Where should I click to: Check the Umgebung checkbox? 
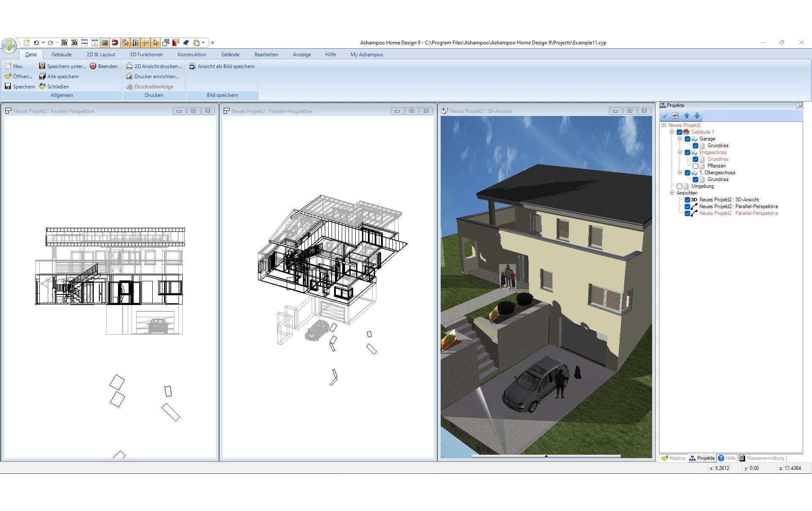pos(680,186)
